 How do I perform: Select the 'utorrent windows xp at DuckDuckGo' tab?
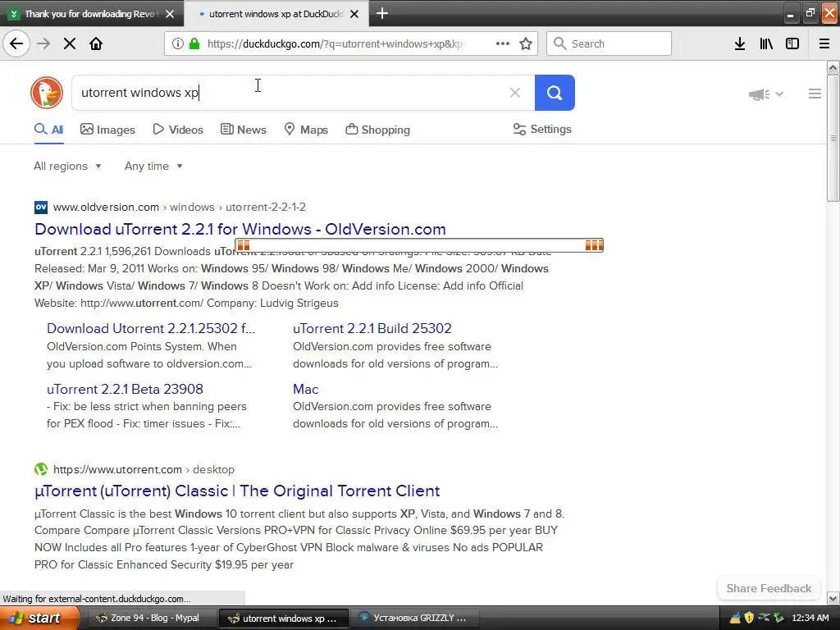pos(276,14)
